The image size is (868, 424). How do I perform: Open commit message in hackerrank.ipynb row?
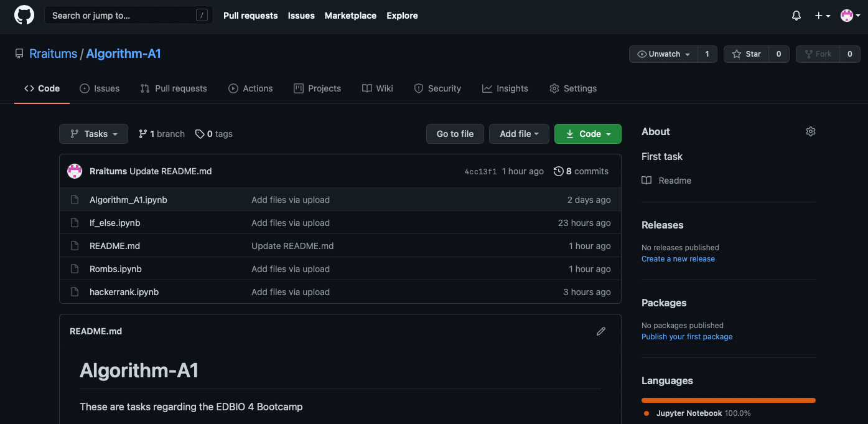pos(291,292)
